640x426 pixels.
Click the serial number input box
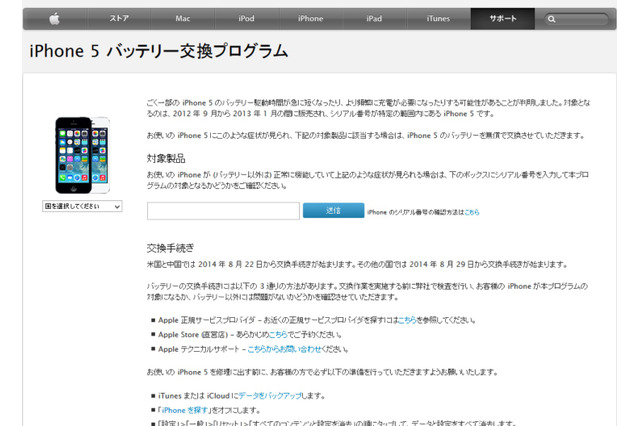pyautogui.click(x=223, y=211)
